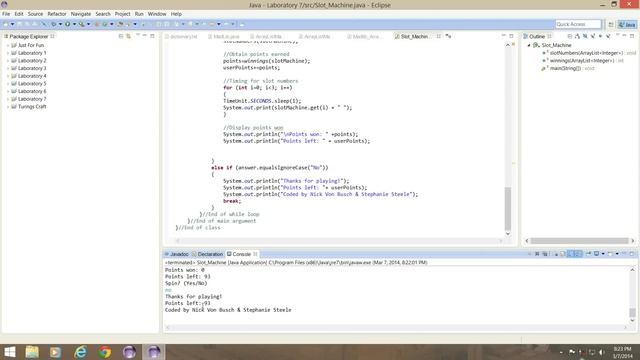The width and height of the screenshot is (640, 360).
Task: Maximize the Package Explorer view
Action: point(152,36)
